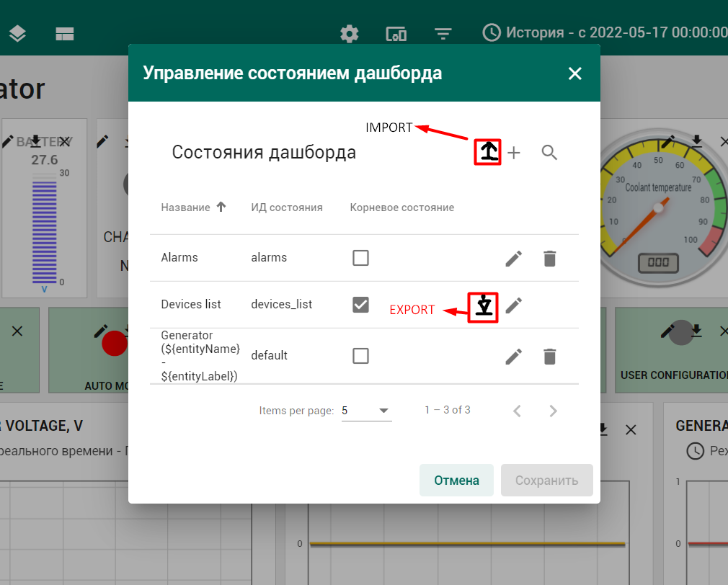This screenshot has width=728, height=585.
Task: Select the devices_list state ID cell
Action: point(281,304)
